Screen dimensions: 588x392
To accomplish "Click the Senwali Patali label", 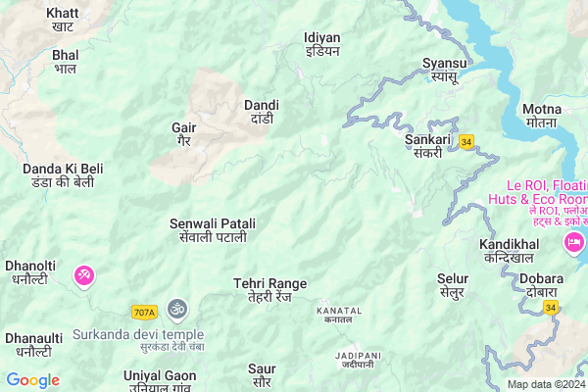I will point(213,230).
